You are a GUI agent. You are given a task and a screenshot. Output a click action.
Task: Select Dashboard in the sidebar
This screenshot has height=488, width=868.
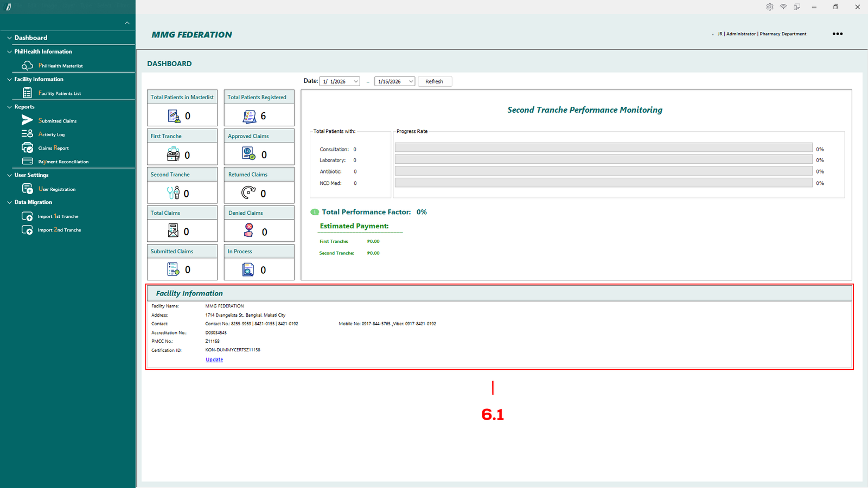click(31, 38)
